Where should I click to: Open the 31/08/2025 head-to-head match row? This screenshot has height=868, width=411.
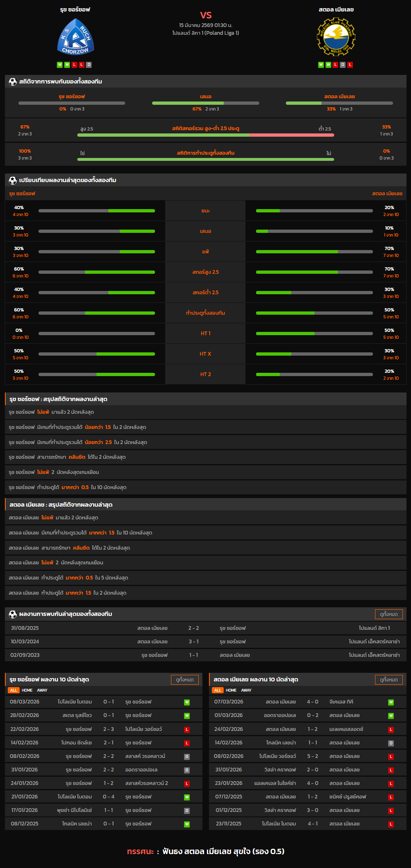click(x=205, y=628)
